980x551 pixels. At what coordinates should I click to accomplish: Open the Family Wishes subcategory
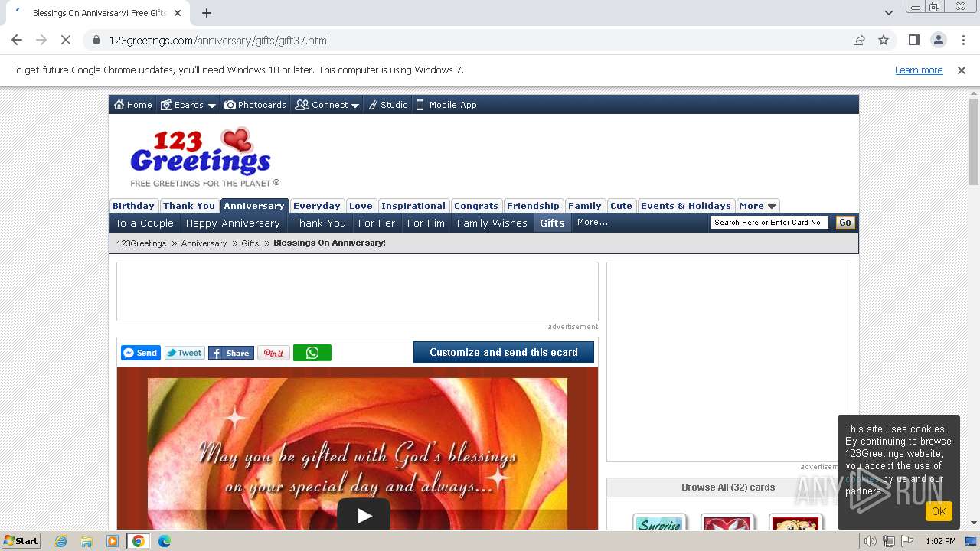(492, 223)
